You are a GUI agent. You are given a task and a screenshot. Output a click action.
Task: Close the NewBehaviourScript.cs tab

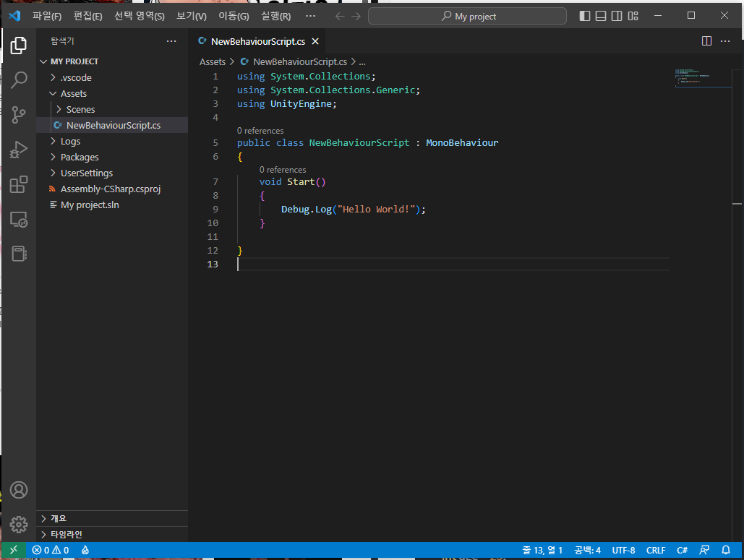315,41
